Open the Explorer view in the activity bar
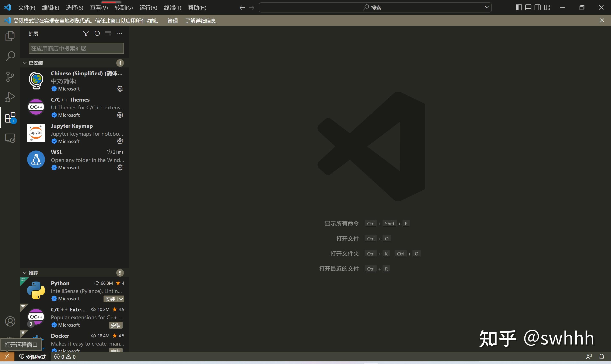 [x=10, y=36]
